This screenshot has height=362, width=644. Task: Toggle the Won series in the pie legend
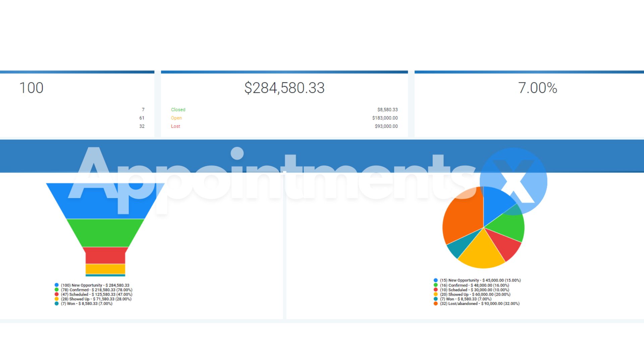(x=436, y=299)
